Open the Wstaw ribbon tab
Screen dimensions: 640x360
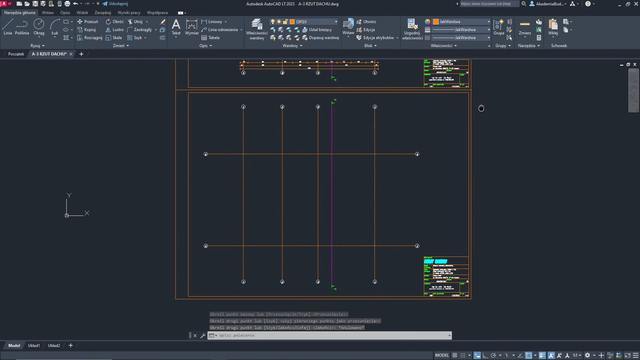[x=48, y=13]
